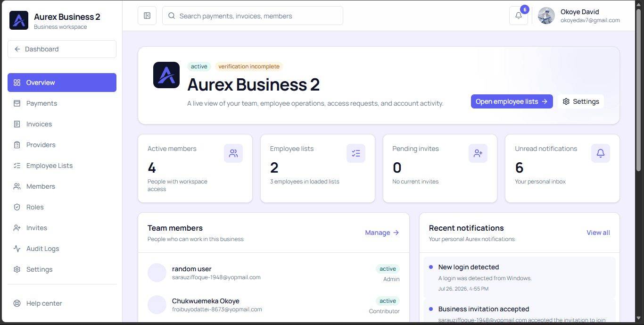Open Employee Lists in the sidebar
This screenshot has height=325, width=644.
coord(62,166)
